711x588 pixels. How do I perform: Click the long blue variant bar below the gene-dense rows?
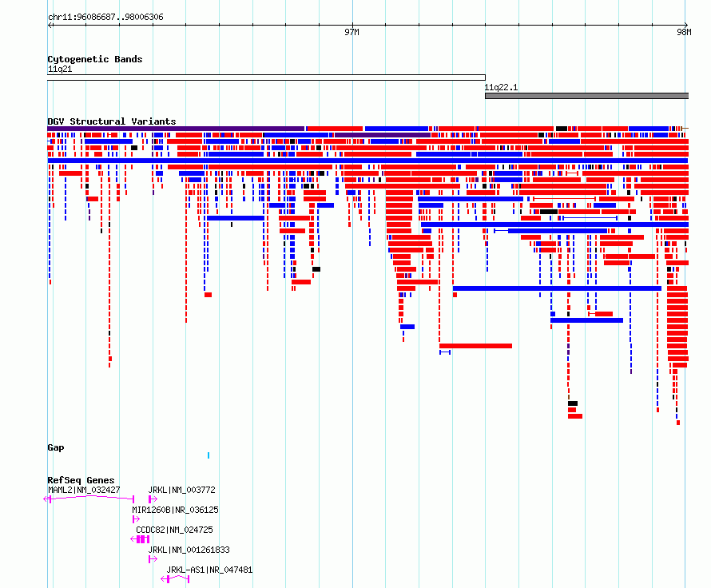pyautogui.click(x=367, y=161)
